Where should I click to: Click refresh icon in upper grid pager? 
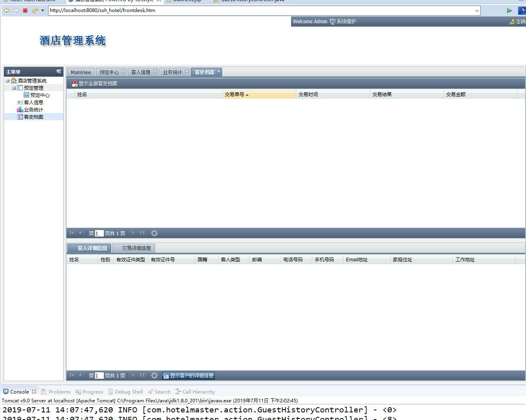point(154,233)
